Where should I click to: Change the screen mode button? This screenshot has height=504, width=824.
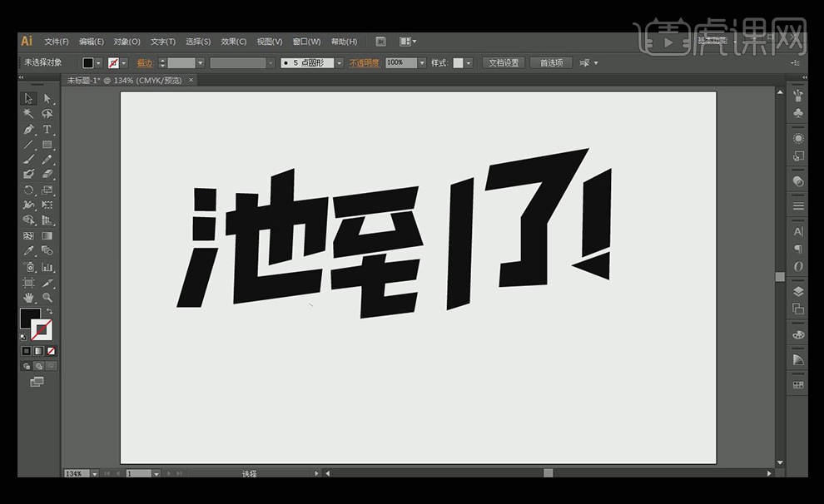click(x=37, y=382)
